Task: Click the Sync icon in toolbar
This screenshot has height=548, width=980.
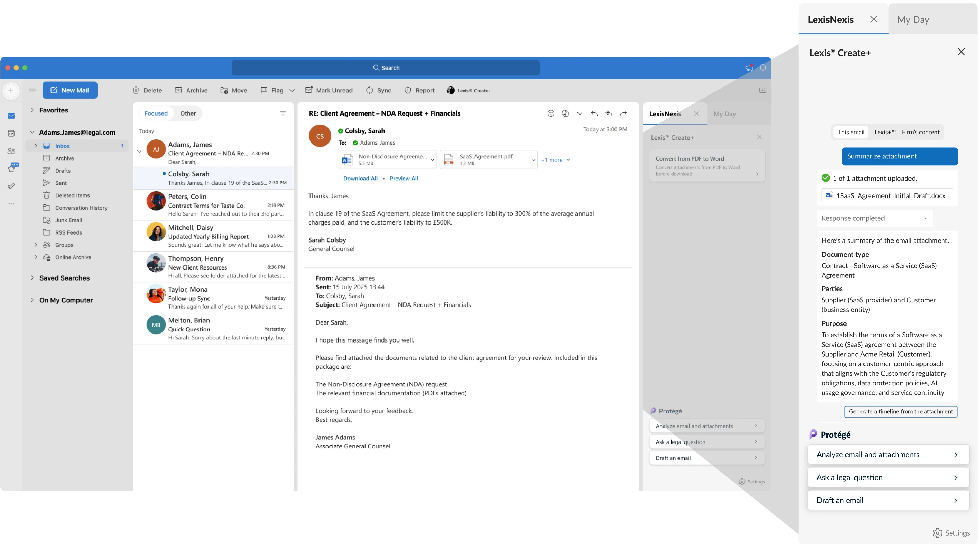Action: click(369, 90)
